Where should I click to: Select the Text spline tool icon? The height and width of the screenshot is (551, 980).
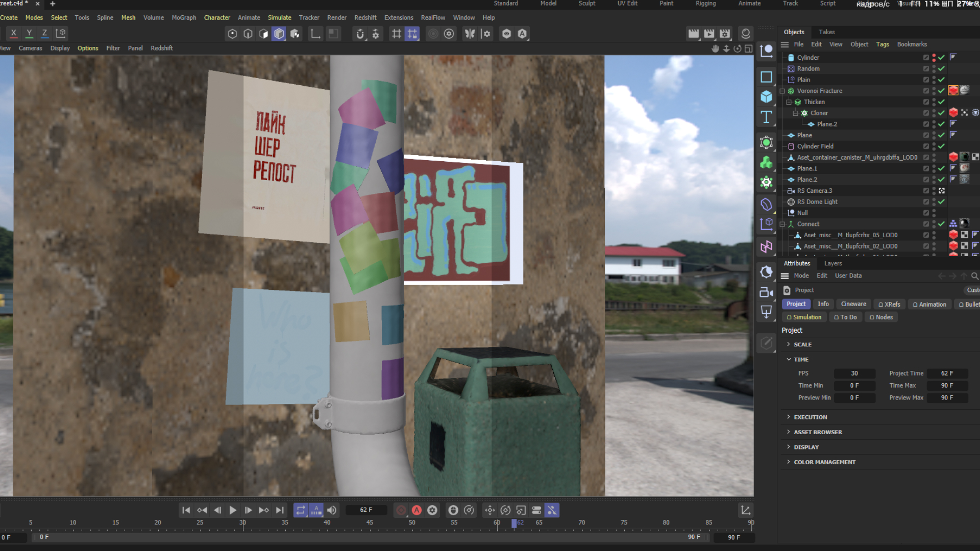[x=766, y=117]
